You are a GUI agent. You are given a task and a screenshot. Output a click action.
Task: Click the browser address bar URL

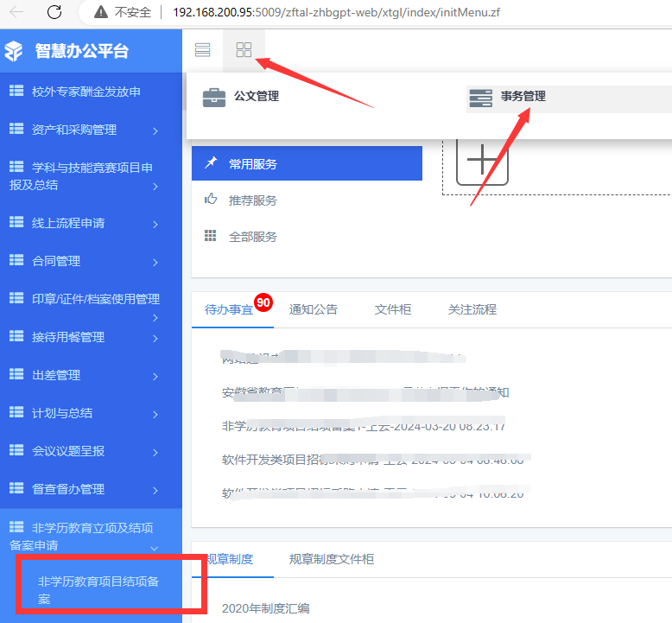pos(336,12)
